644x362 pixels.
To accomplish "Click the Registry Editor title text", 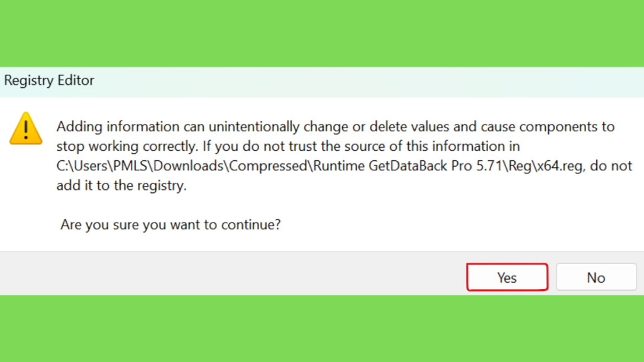I will tap(49, 80).
